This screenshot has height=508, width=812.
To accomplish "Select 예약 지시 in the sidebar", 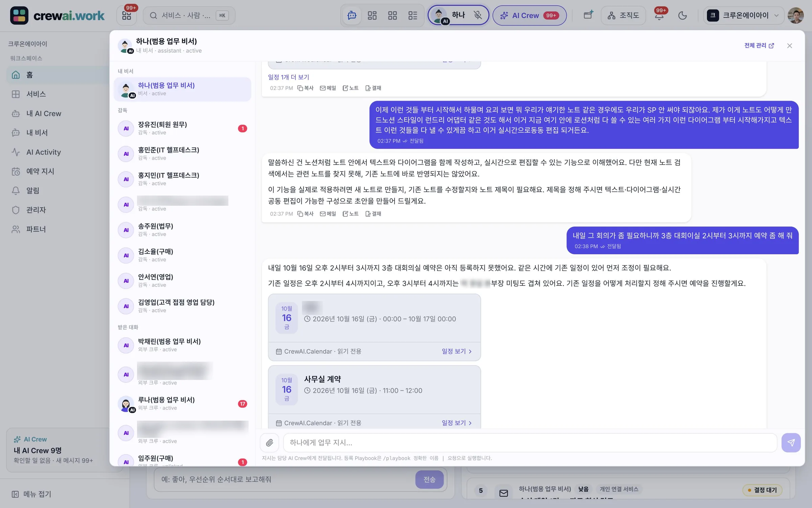I will 40,171.
